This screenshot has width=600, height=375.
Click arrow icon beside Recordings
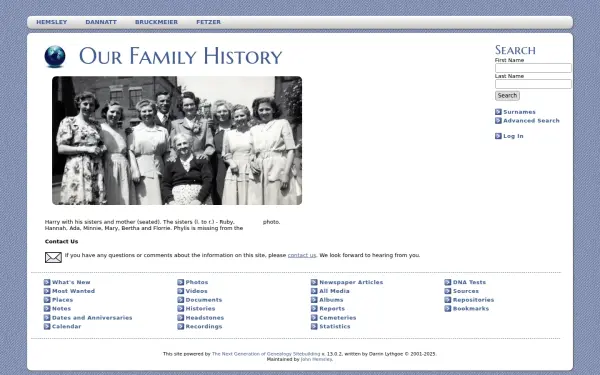(x=181, y=327)
